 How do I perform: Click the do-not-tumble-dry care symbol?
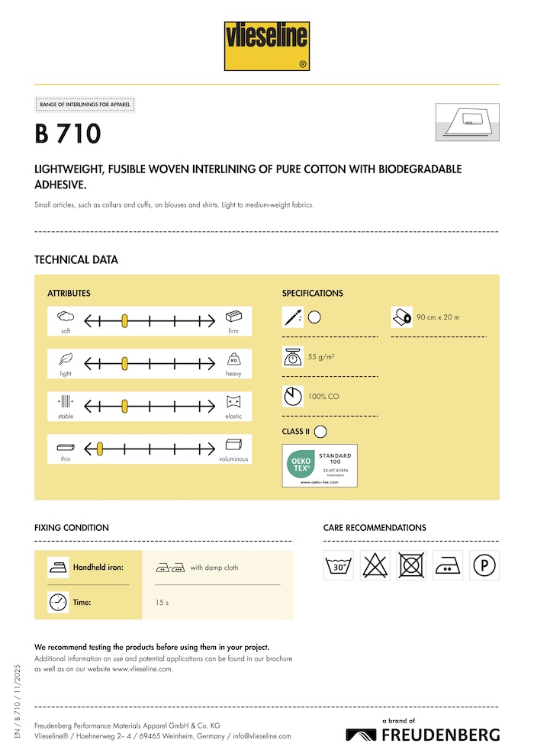[411, 565]
